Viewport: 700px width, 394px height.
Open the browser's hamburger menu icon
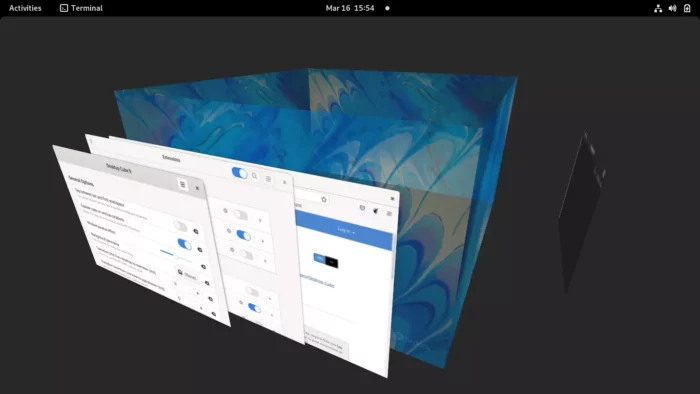click(389, 214)
